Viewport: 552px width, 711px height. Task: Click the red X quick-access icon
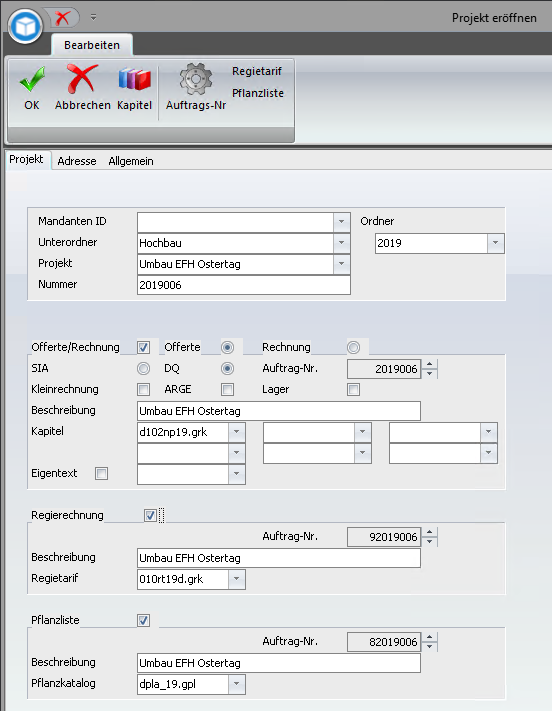click(x=62, y=18)
